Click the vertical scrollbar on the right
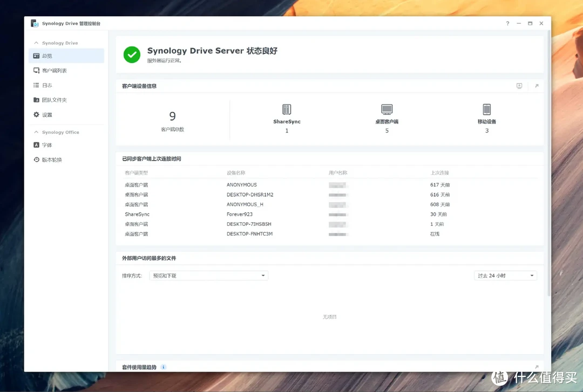 click(x=549, y=162)
